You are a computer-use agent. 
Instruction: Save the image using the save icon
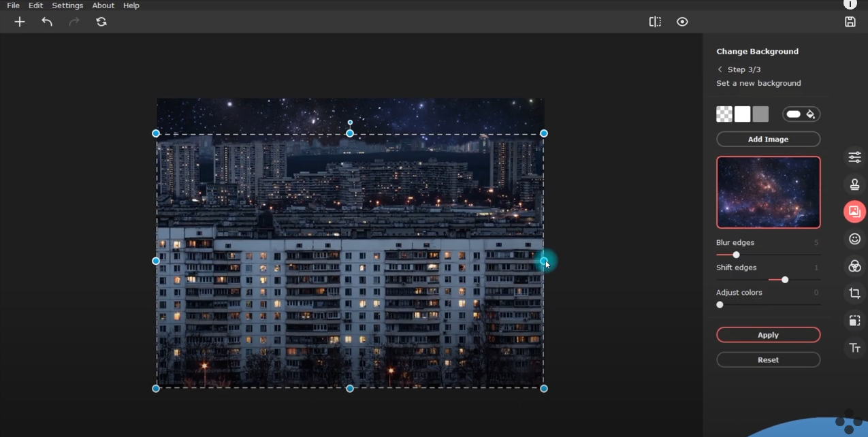click(850, 21)
